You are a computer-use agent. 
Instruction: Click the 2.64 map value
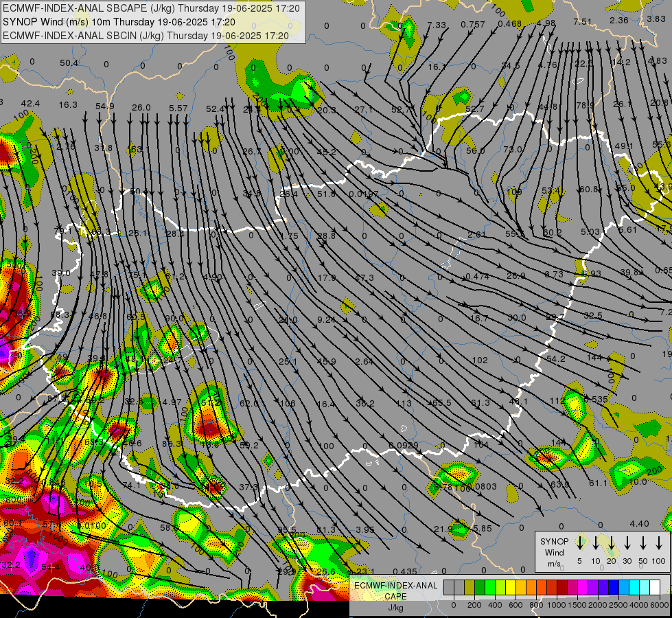364,362
